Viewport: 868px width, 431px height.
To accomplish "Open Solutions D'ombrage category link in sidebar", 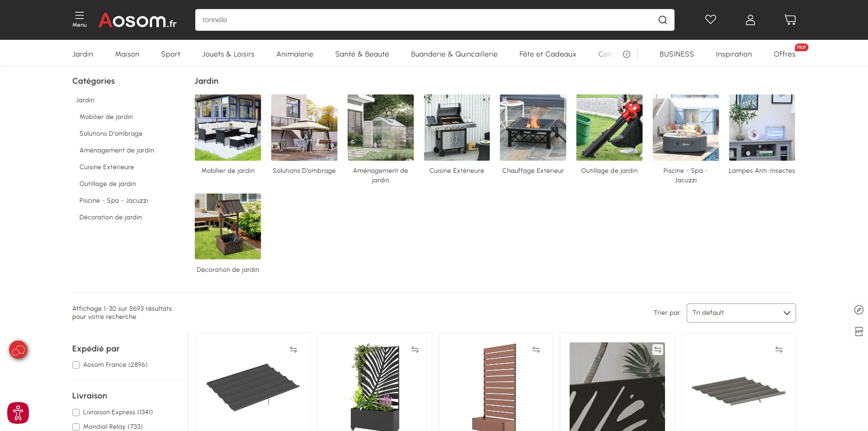I will tap(111, 133).
